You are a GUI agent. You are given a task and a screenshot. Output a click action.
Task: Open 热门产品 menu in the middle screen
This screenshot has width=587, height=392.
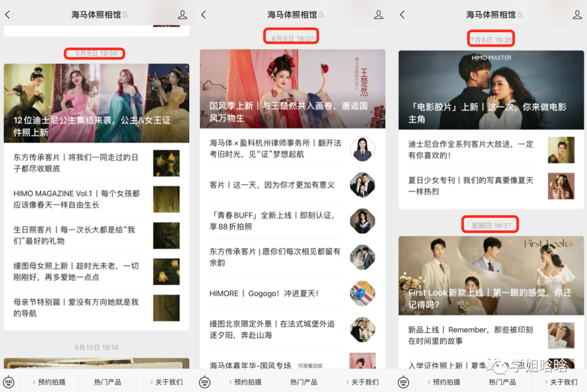tap(304, 382)
